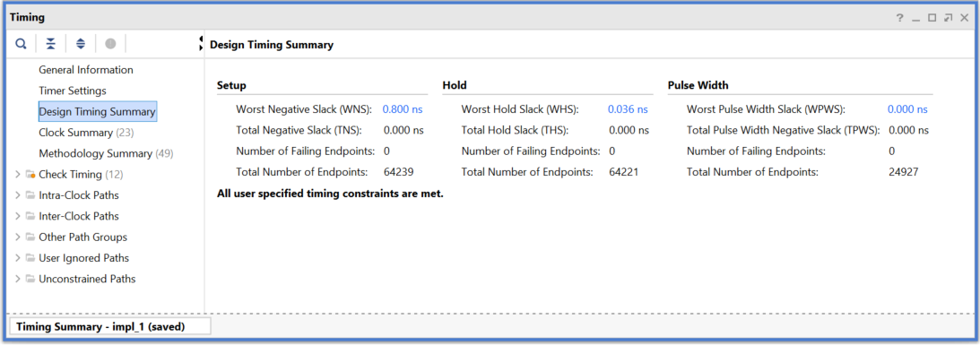Open the WNS 0.800 ns link
This screenshot has height=345, width=980.
(x=403, y=109)
